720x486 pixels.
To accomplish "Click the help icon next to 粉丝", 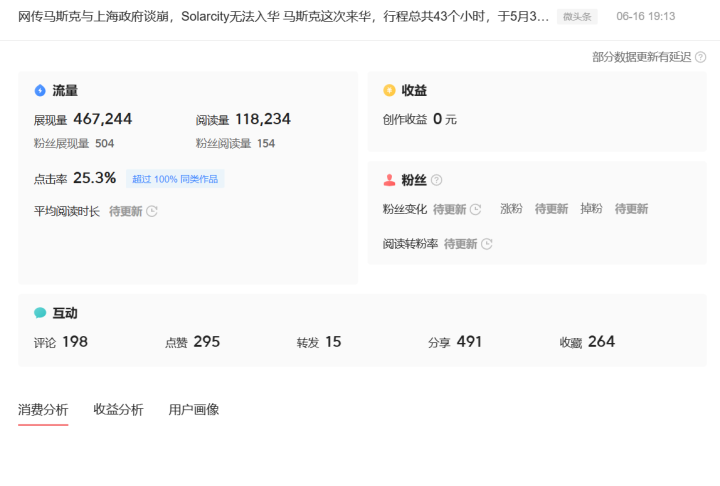I will tap(437, 180).
